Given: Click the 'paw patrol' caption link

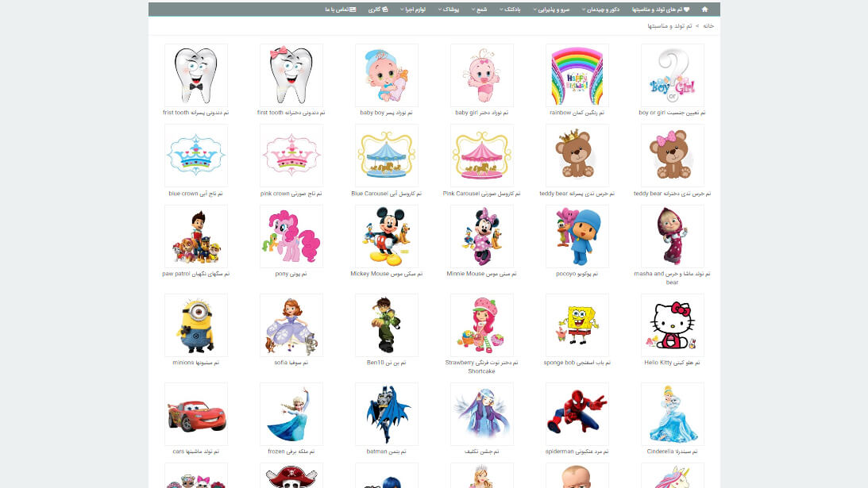Looking at the screenshot, I should tap(196, 274).
